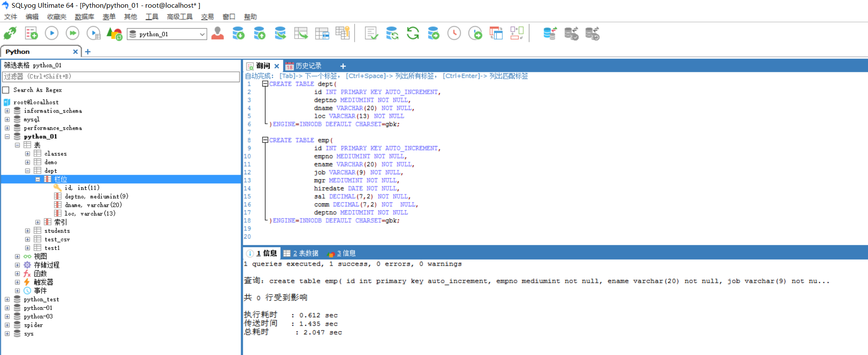Collapse the dept table node

coord(27,171)
